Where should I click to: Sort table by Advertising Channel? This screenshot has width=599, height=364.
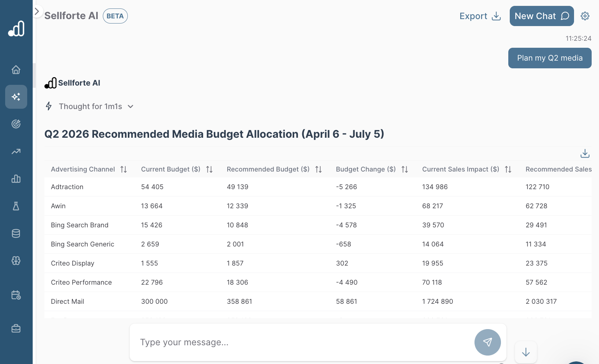(123, 169)
